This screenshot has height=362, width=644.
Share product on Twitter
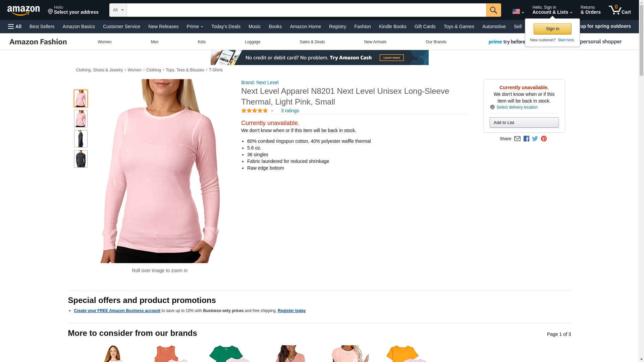pyautogui.click(x=535, y=139)
